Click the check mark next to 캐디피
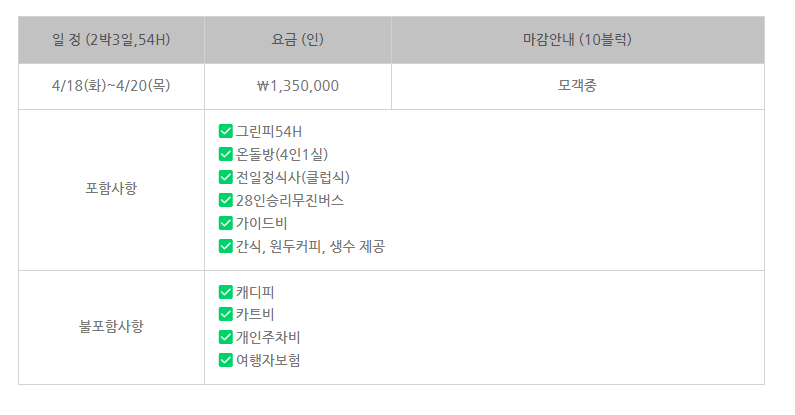Viewport: 795px width, 415px height. [226, 292]
